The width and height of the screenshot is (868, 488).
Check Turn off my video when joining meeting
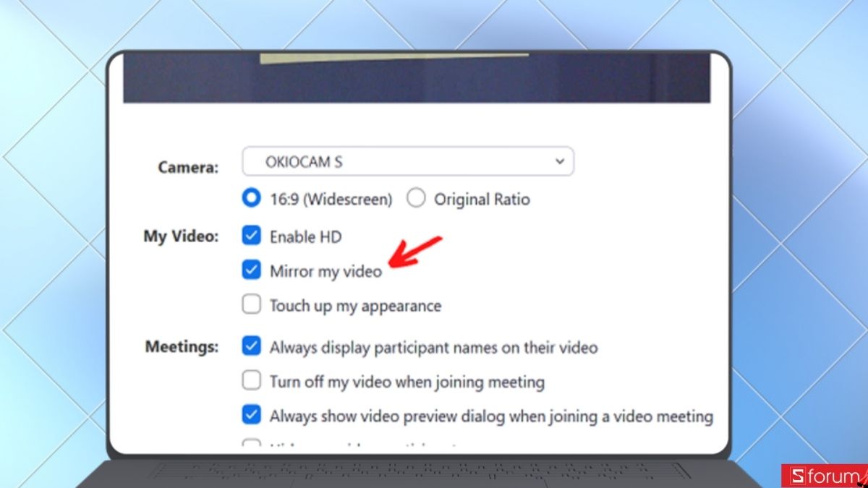[x=251, y=380]
